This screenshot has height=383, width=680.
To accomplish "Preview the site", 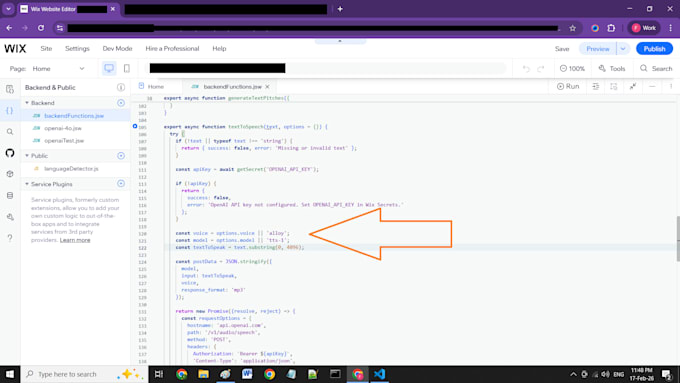I will (598, 49).
